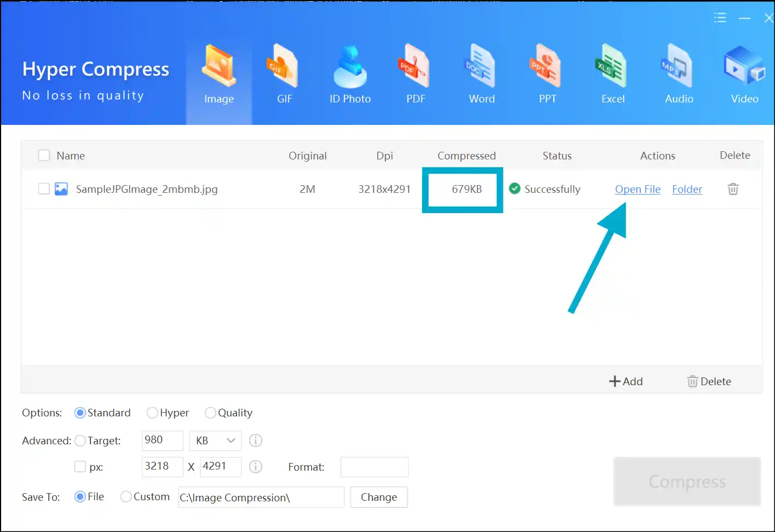Click the Dpi column header
The width and height of the screenshot is (775, 532).
tap(384, 156)
